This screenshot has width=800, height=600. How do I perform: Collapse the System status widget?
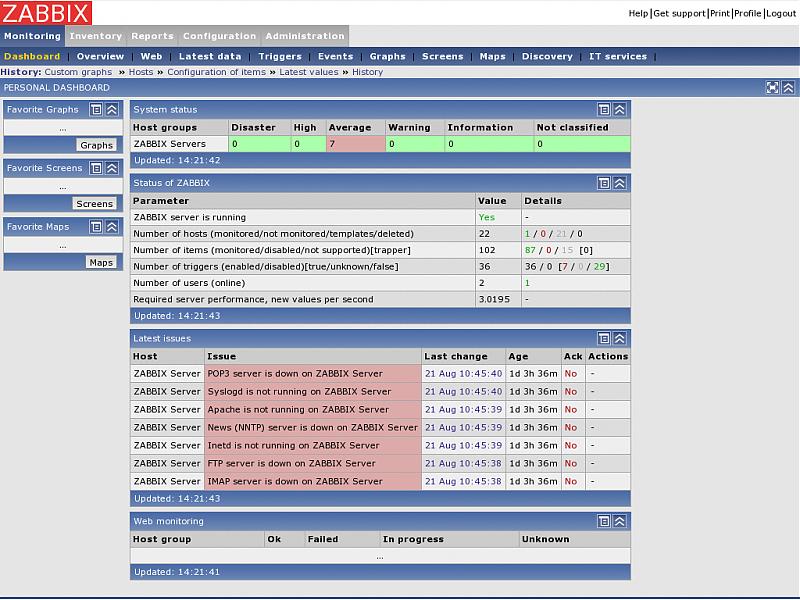(620, 110)
